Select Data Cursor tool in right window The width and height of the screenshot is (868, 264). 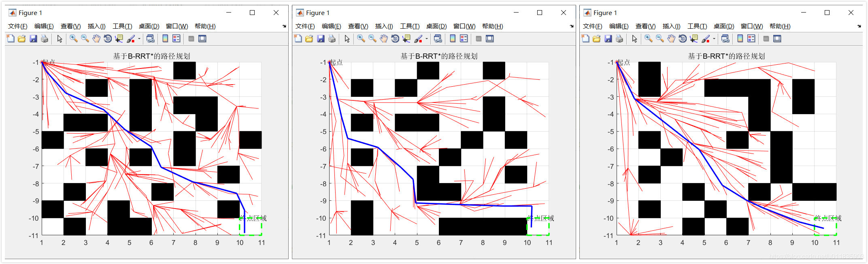(x=694, y=38)
